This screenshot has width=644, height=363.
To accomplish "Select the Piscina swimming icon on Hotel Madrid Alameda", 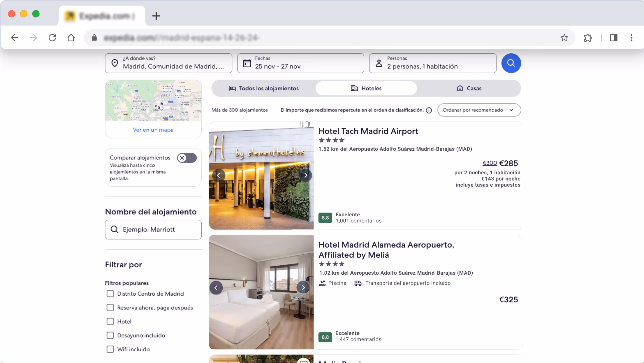I will 322,283.
